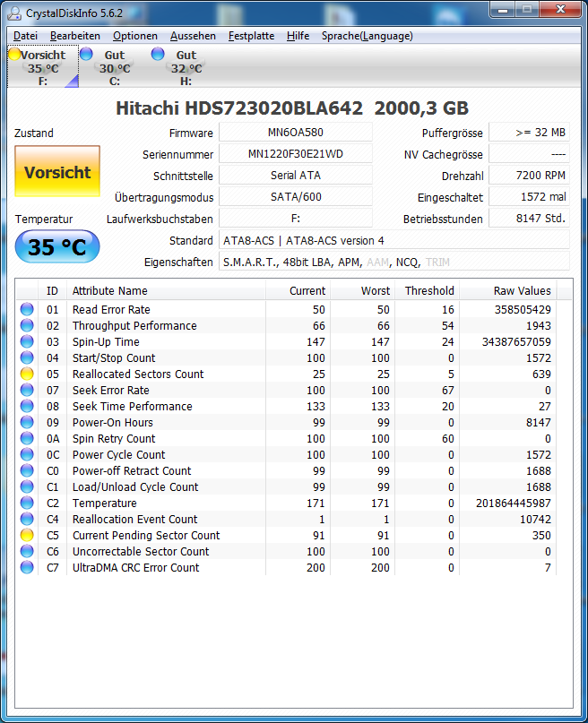Select raw value 639 of Reallocated Sectors
Image resolution: width=588 pixels, height=723 pixels.
click(x=541, y=374)
